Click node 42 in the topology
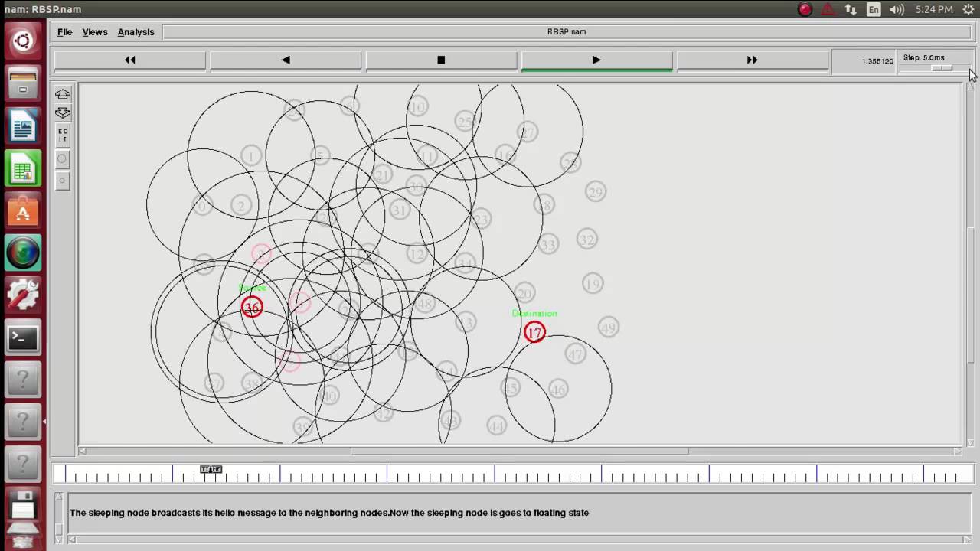Screen dimensions: 980x551 tap(384, 413)
